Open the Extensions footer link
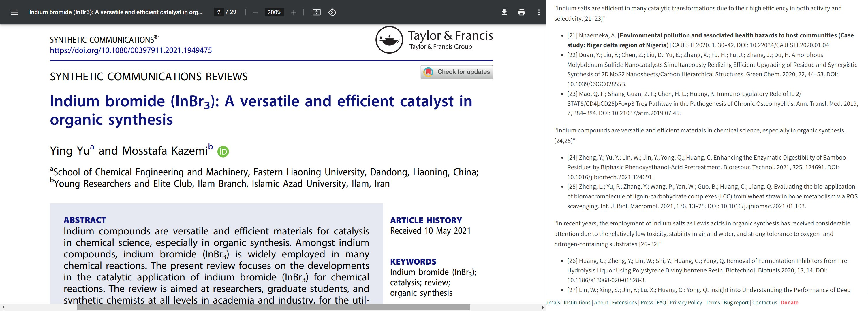Screen dimensions: 868x311 (624, 303)
